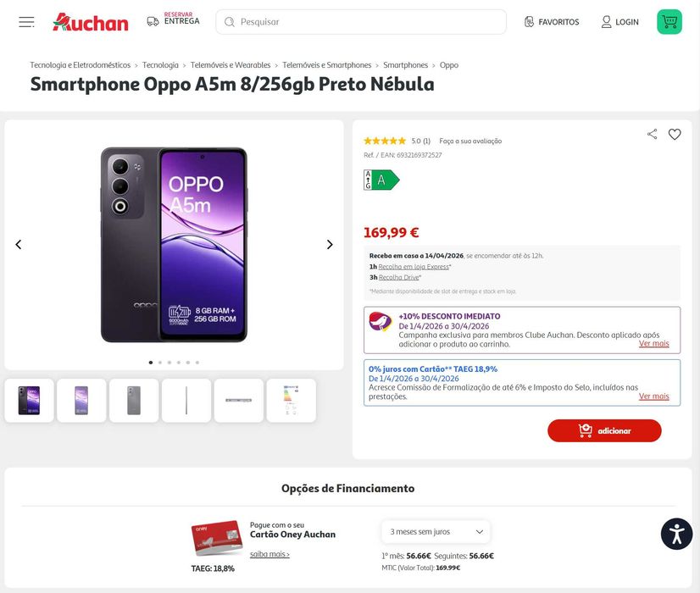Open 'Ver mais' for 10% desconto
The height and width of the screenshot is (593, 700).
[x=653, y=344]
